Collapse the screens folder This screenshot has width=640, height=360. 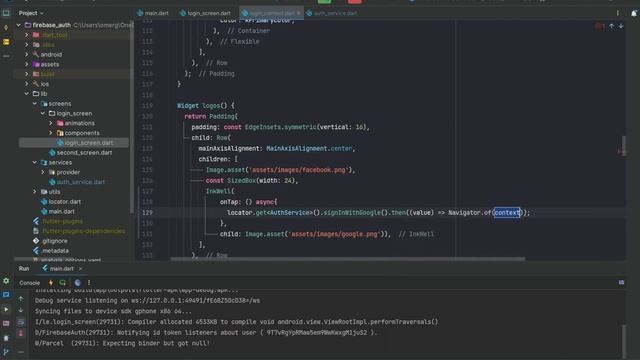pyautogui.click(x=35, y=104)
